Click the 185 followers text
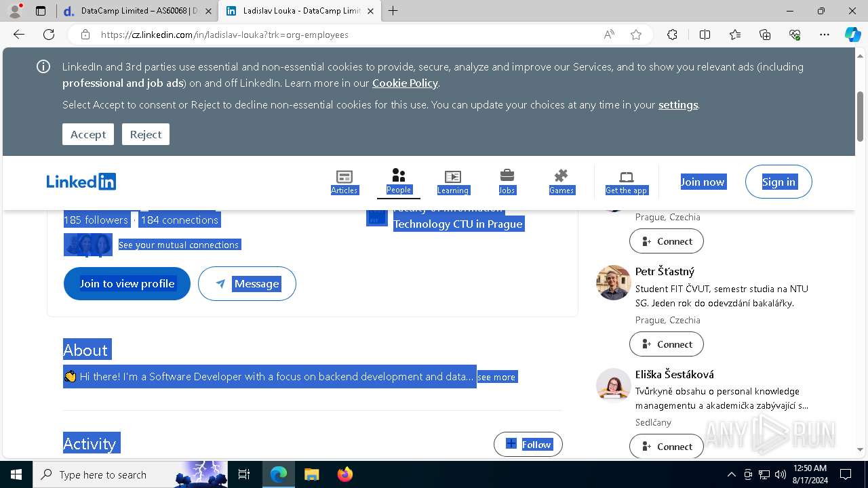This screenshot has width=868, height=488. [x=96, y=220]
